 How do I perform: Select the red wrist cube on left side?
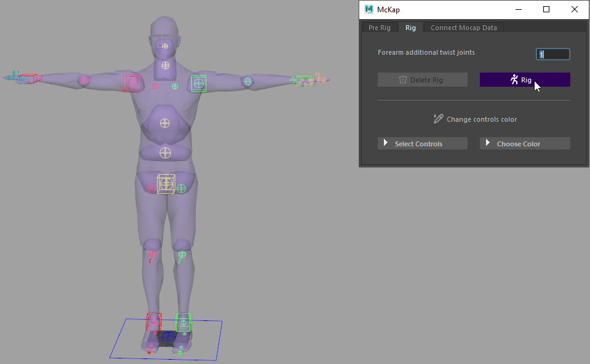pos(28,79)
